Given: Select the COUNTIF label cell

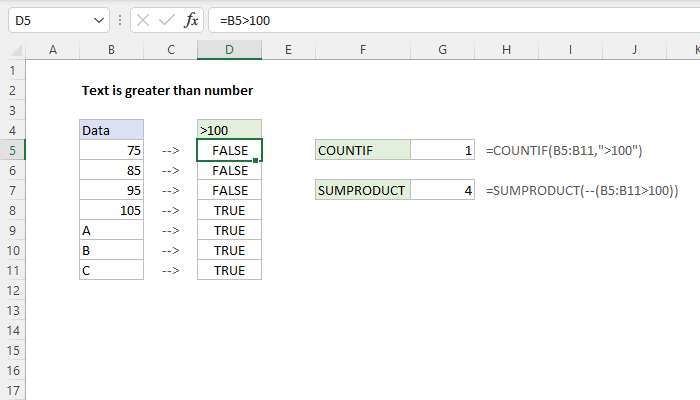Looking at the screenshot, I should pyautogui.click(x=362, y=150).
